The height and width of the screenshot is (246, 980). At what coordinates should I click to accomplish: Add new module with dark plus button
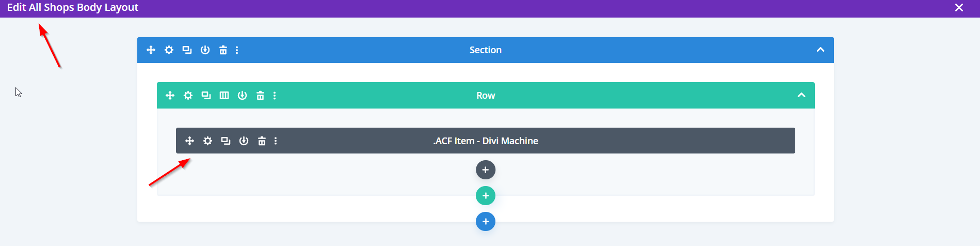click(x=485, y=170)
